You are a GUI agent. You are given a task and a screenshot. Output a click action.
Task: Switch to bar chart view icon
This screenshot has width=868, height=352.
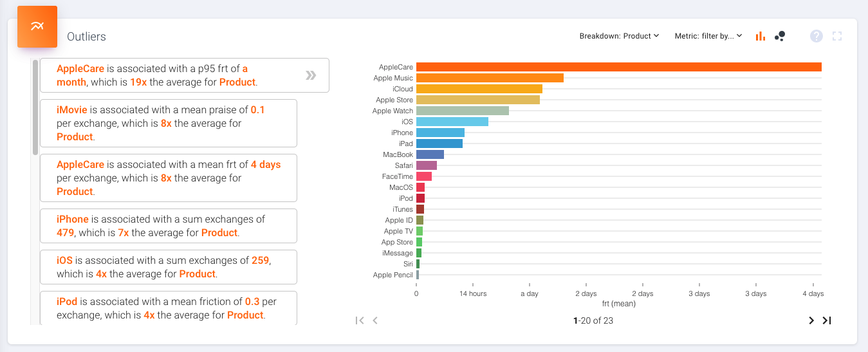pos(761,36)
